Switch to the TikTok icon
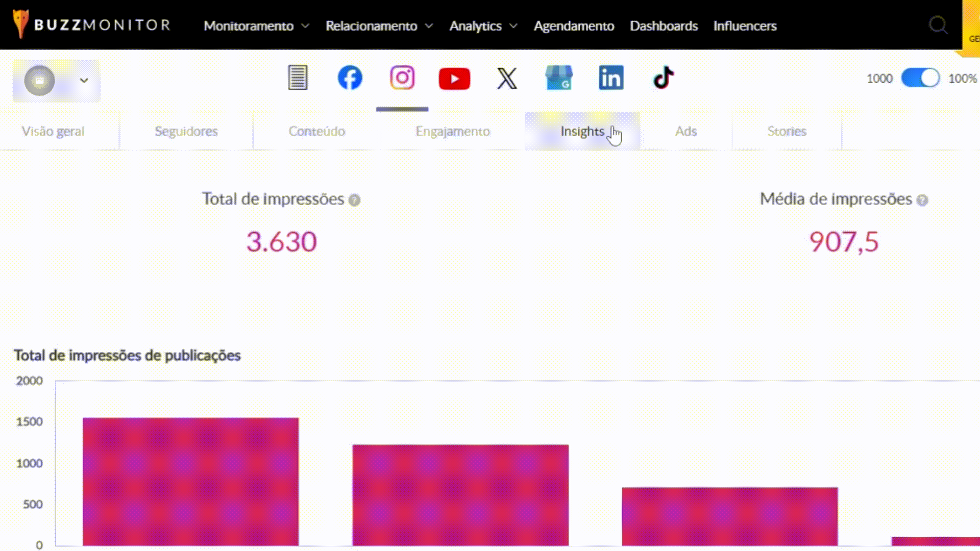980x551 pixels. (x=664, y=78)
